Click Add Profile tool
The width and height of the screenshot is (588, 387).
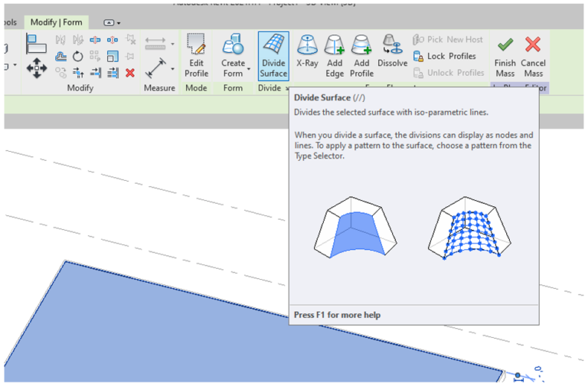(x=361, y=56)
